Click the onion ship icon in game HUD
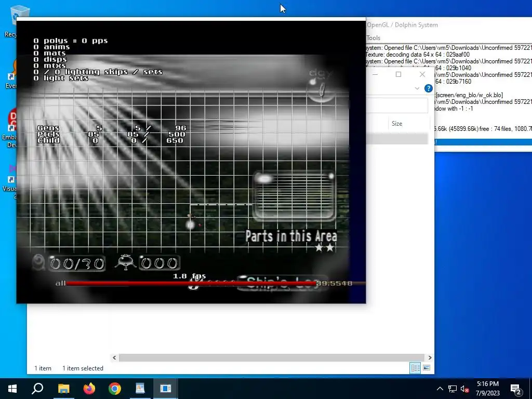Image resolution: width=532 pixels, height=399 pixels. click(126, 262)
